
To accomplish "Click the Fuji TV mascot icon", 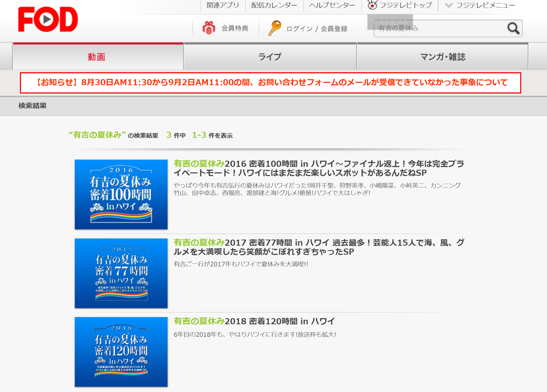I will tap(372, 5).
